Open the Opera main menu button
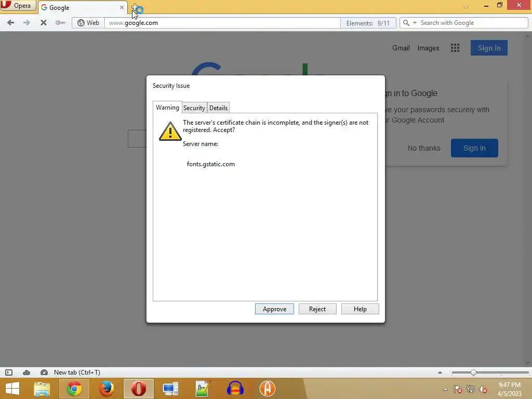The image size is (532, 399). [x=18, y=5]
